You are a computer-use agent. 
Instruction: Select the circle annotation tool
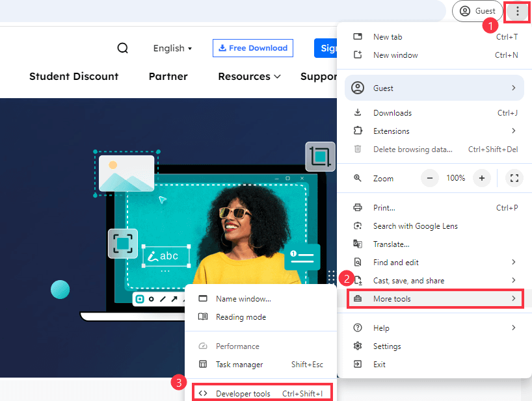[x=151, y=299]
